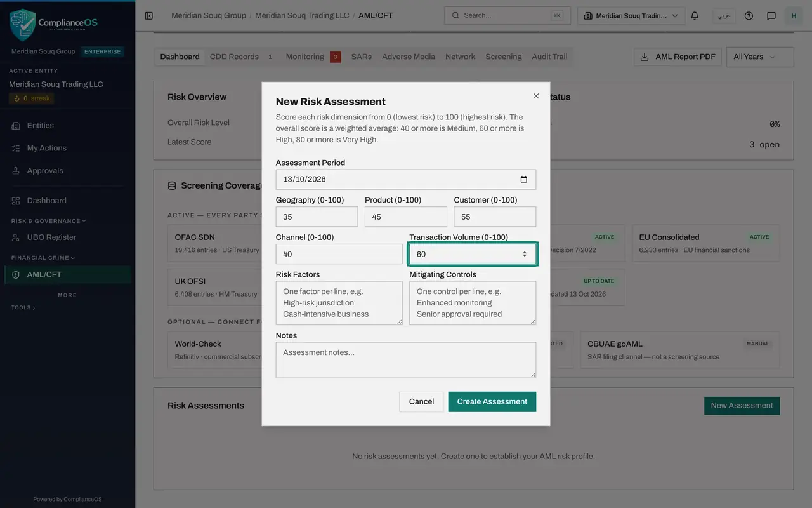Click the My Actions sidebar icon
The image size is (812, 508).
[16, 148]
